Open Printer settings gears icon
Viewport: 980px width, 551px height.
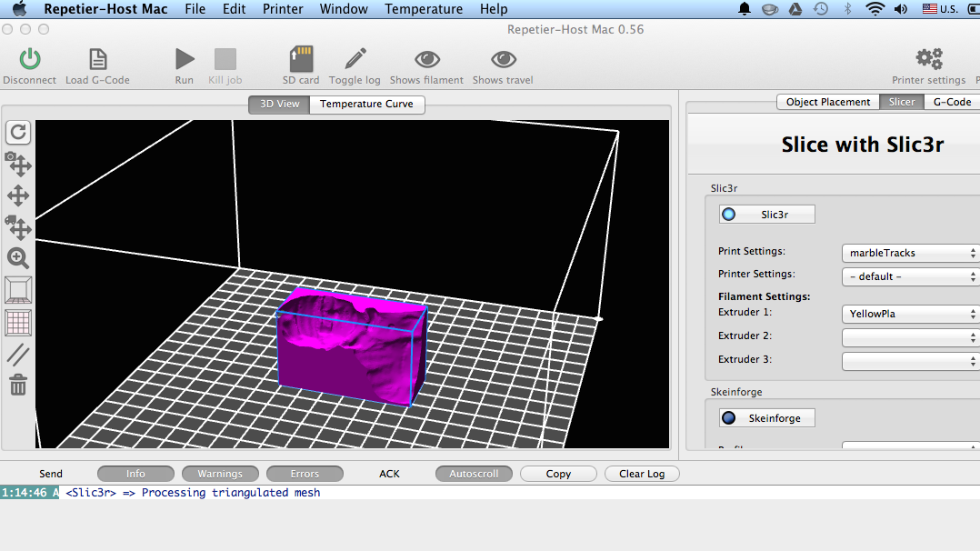929,59
